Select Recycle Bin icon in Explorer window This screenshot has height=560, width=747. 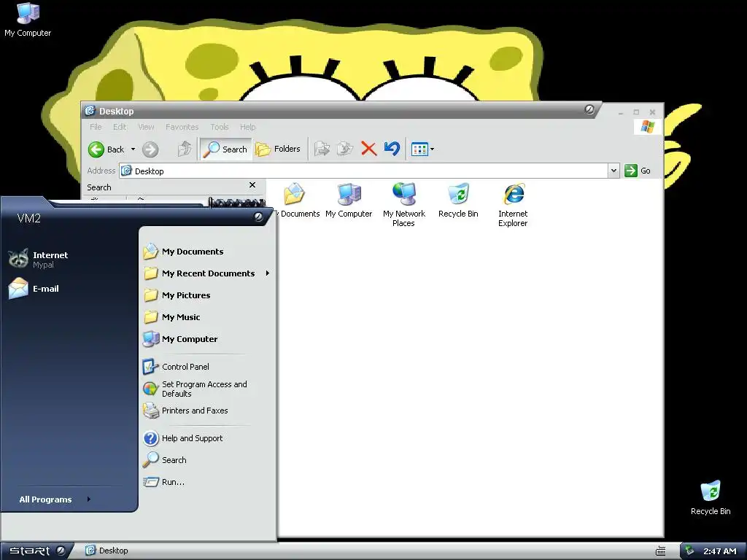coord(458,200)
